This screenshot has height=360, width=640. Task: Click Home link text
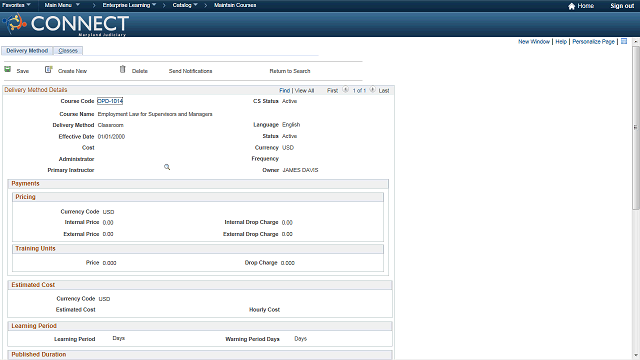pos(586,6)
